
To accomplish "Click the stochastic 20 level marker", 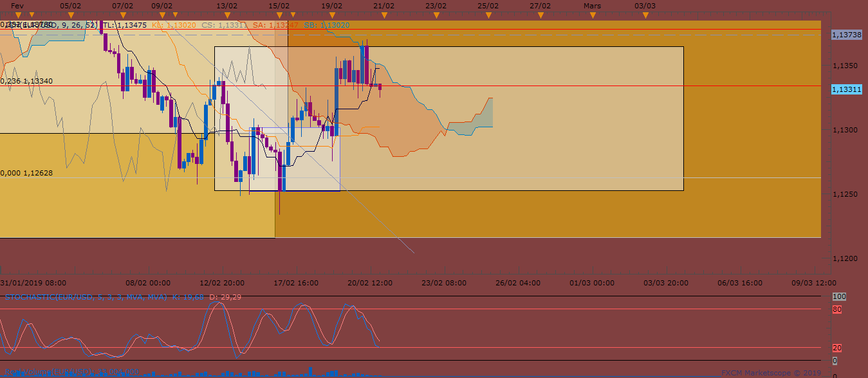I will [x=836, y=348].
